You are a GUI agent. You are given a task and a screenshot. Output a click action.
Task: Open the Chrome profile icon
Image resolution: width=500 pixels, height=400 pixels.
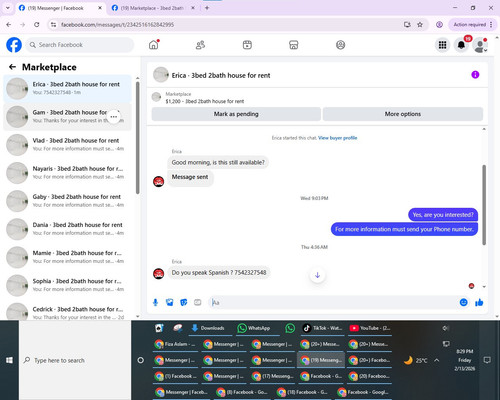click(x=439, y=25)
